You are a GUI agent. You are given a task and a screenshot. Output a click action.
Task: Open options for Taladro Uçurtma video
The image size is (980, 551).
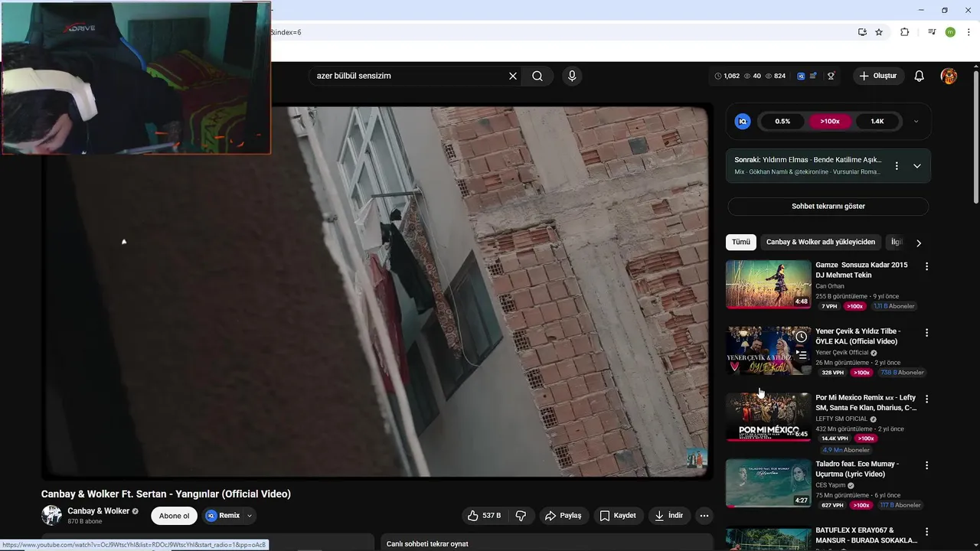[x=926, y=465]
